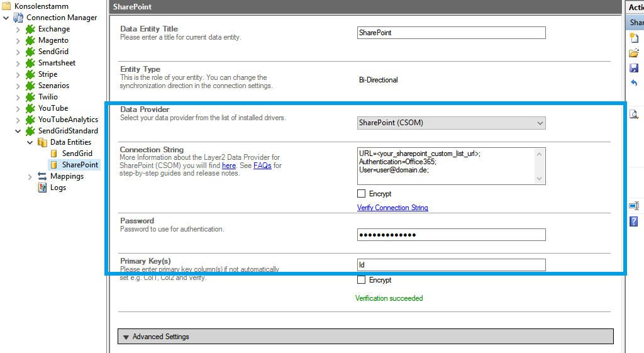Select the YouTubeAnalytics connection

68,120
